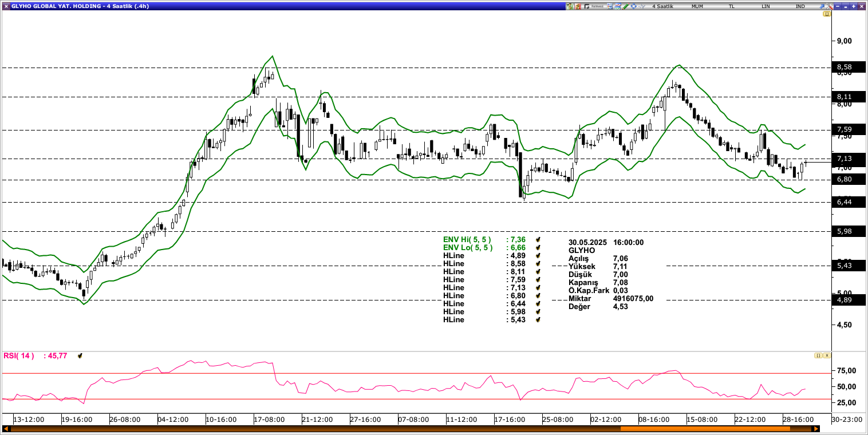Select the 8,58 price label on the axis

pyautogui.click(x=849, y=67)
